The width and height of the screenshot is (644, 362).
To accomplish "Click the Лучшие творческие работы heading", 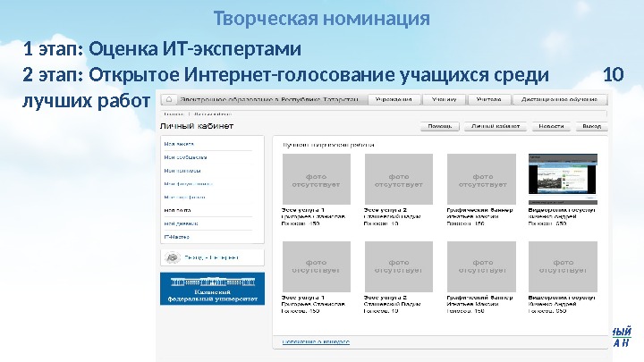I will click(328, 145).
